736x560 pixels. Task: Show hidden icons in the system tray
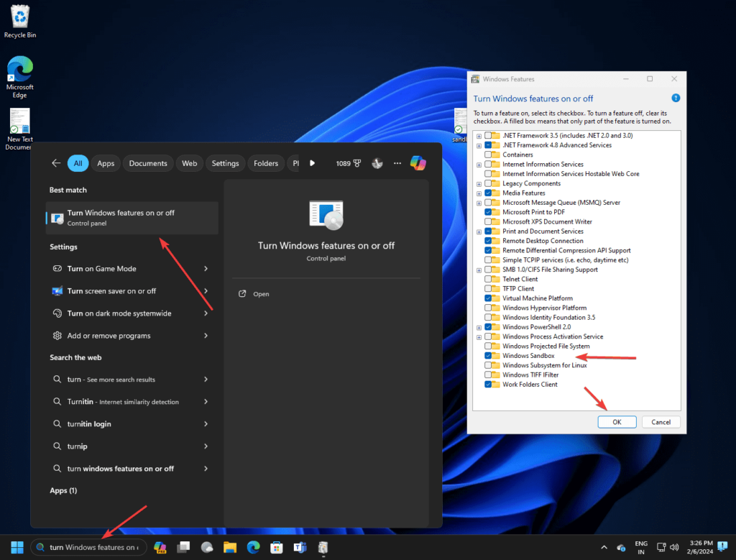604,547
